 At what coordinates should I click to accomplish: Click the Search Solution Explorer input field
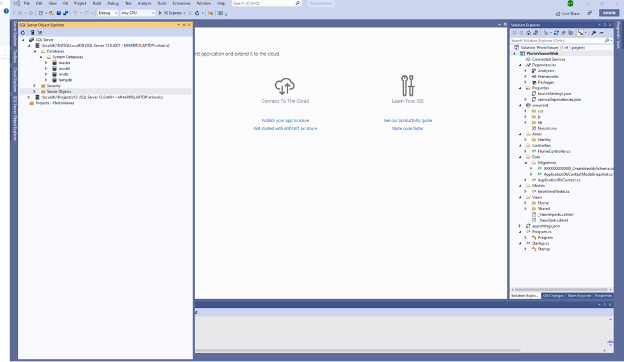(x=557, y=41)
